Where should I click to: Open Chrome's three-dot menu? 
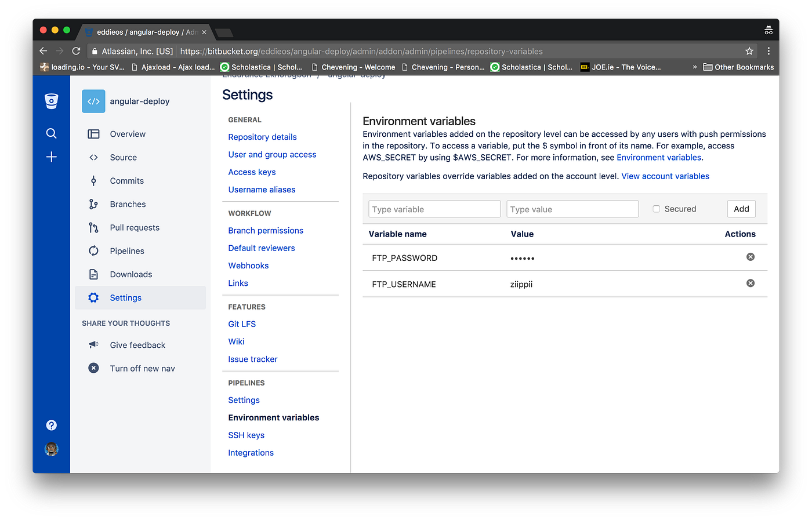(x=768, y=51)
